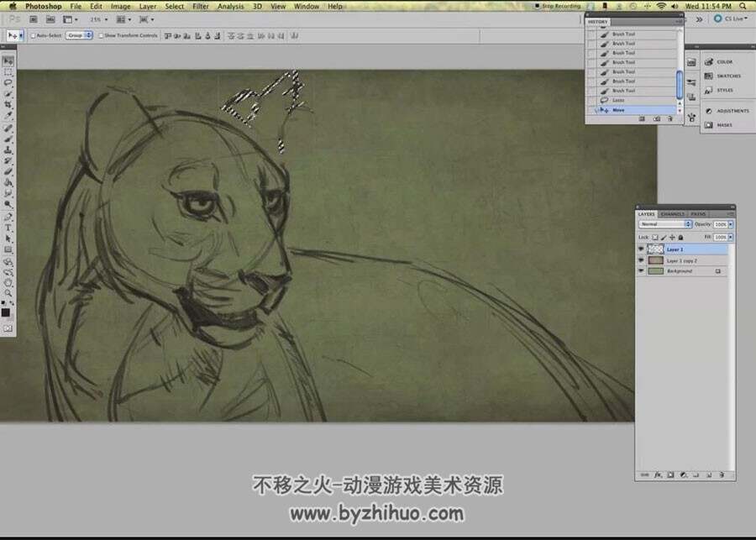This screenshot has height=540, width=756.
Task: Open the File menu
Action: (x=76, y=6)
